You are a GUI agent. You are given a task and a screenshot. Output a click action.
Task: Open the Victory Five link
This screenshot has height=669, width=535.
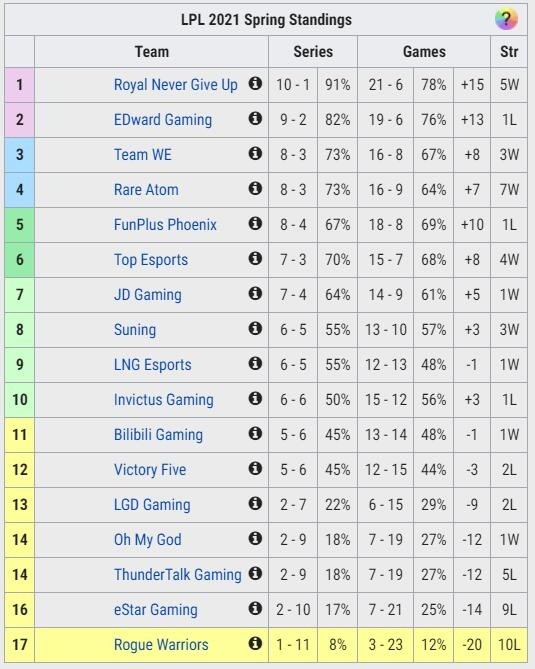150,470
